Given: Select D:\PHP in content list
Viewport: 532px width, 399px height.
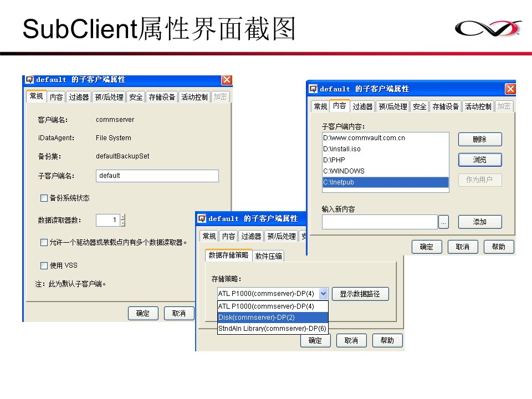Looking at the screenshot, I should point(386,160).
